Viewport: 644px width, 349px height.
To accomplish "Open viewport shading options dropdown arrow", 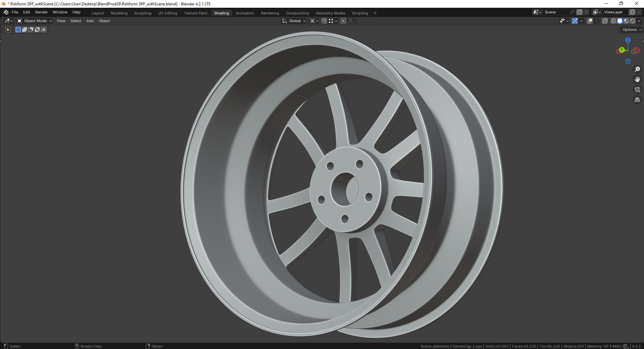I will click(639, 21).
